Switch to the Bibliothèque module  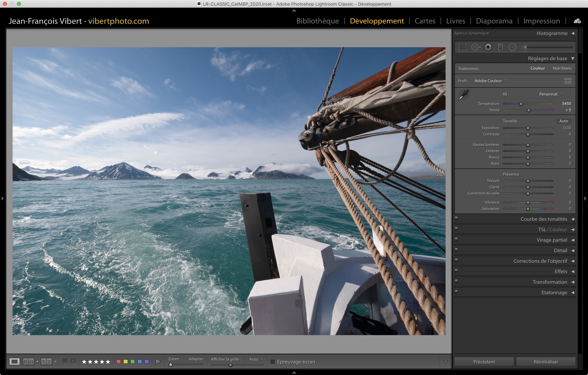[x=317, y=21]
